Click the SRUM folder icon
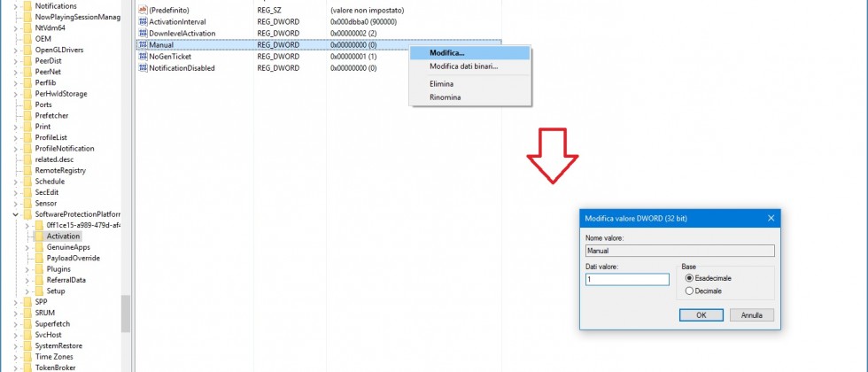The height and width of the screenshot is (372, 868). click(x=27, y=313)
